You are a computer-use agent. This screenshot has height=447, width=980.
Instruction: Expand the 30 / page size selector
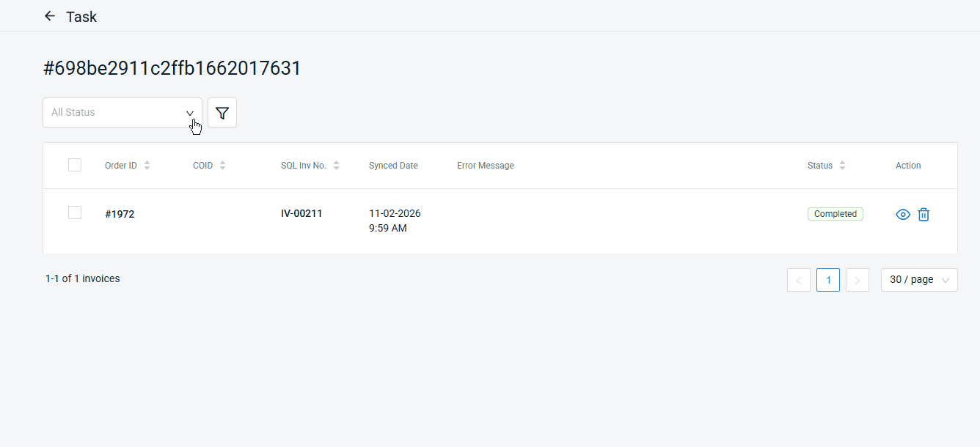[918, 280]
